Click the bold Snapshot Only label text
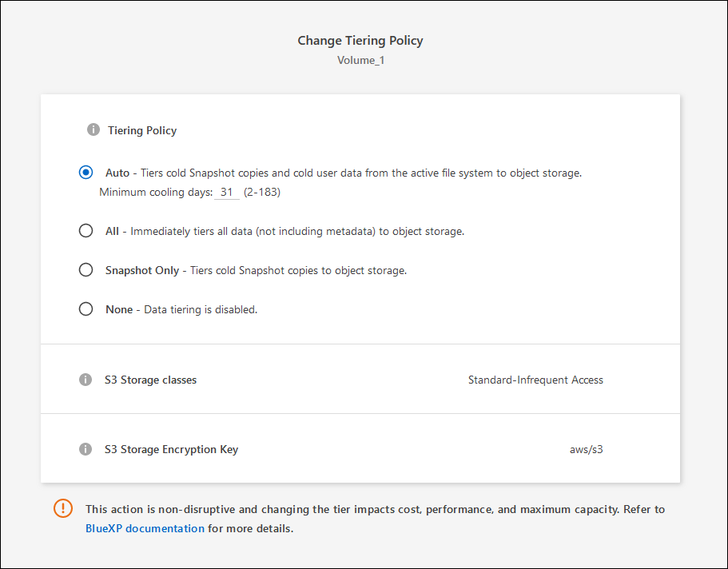Viewport: 728px width, 569px height. tap(142, 270)
